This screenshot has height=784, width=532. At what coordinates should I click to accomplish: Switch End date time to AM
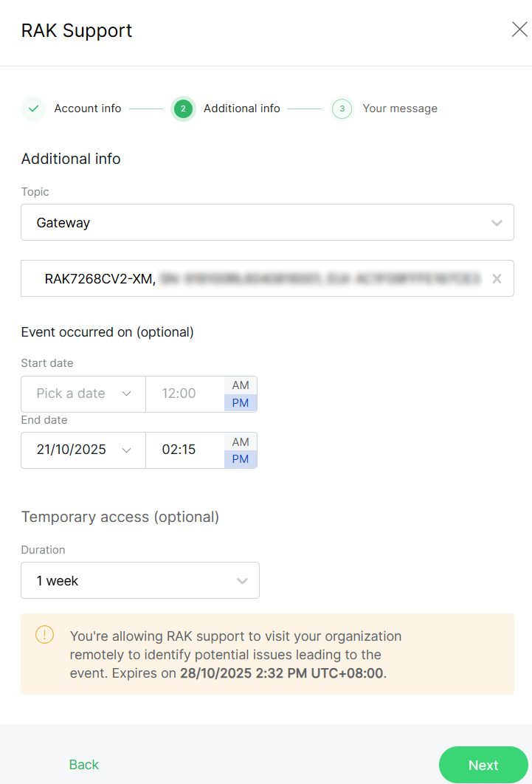[241, 441]
